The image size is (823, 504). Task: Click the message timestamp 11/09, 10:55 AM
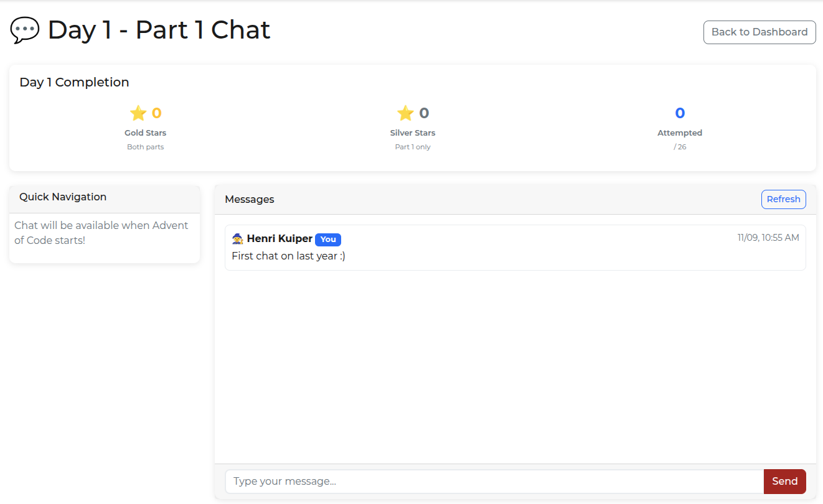pyautogui.click(x=768, y=238)
